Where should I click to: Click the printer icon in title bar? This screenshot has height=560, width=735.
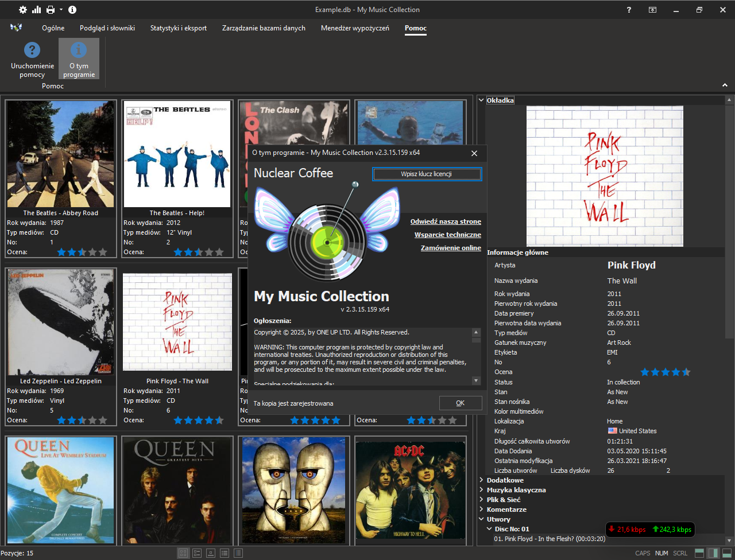click(51, 10)
